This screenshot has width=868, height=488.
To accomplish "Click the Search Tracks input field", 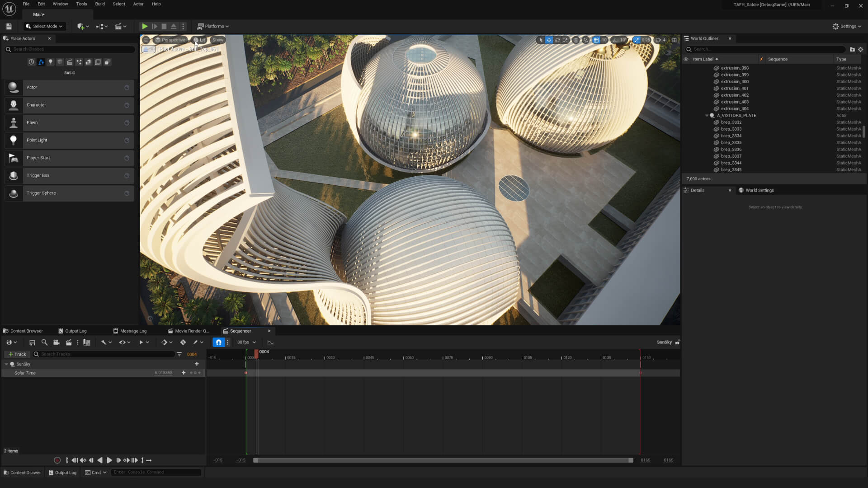I will 104,354.
